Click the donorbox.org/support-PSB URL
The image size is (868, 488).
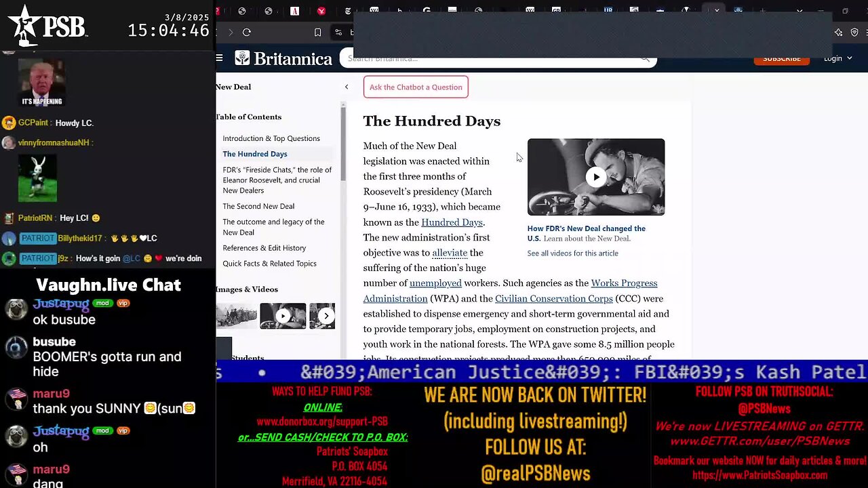point(322,422)
